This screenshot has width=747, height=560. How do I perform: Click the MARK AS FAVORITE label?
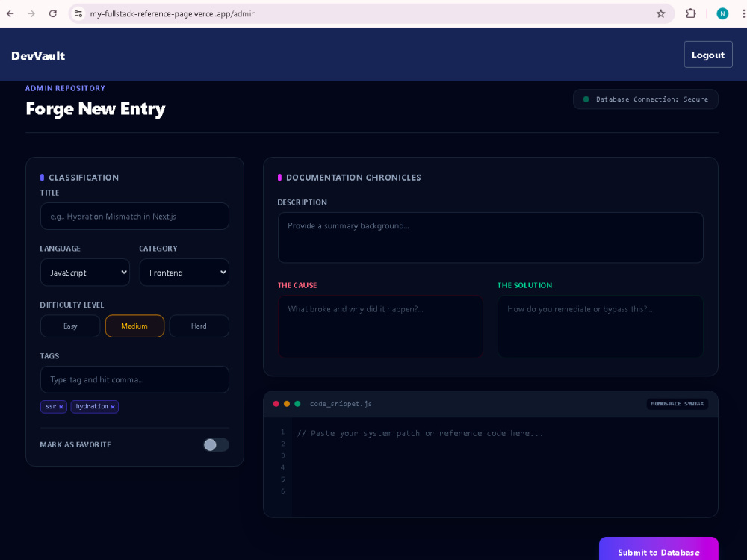pyautogui.click(x=75, y=445)
